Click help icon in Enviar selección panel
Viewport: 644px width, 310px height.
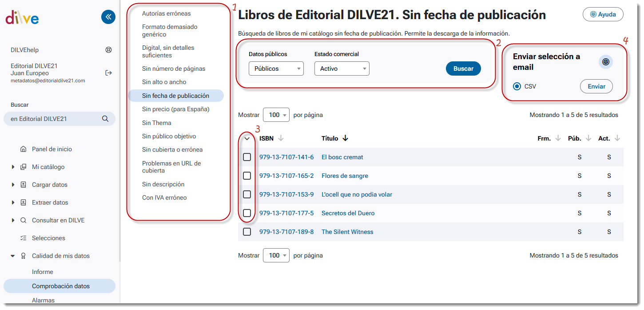point(606,62)
